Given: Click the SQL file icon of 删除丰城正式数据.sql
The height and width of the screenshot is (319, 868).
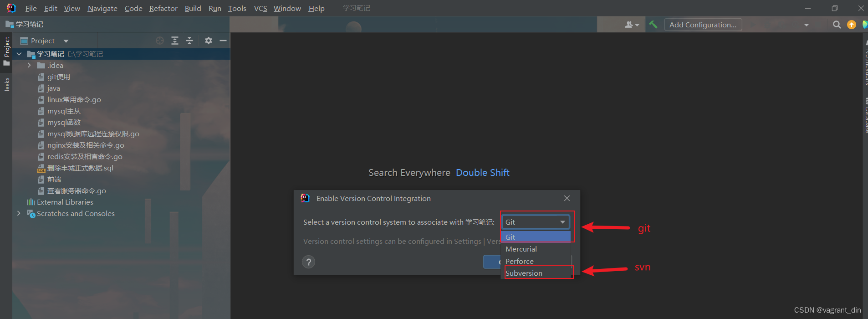Looking at the screenshot, I should click(41, 168).
